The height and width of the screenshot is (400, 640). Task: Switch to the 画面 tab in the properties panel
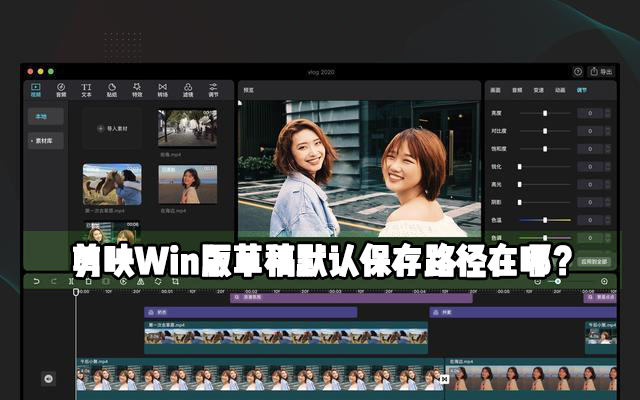coord(495,90)
